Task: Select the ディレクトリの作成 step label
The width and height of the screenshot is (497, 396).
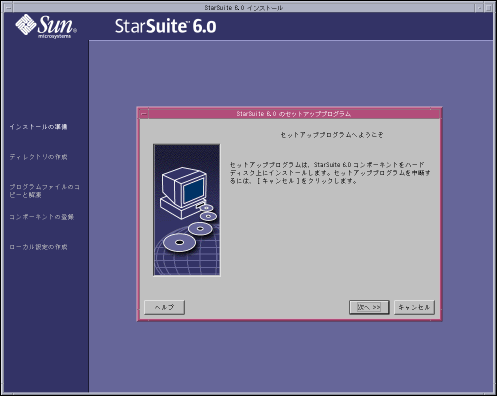Action: (38, 157)
